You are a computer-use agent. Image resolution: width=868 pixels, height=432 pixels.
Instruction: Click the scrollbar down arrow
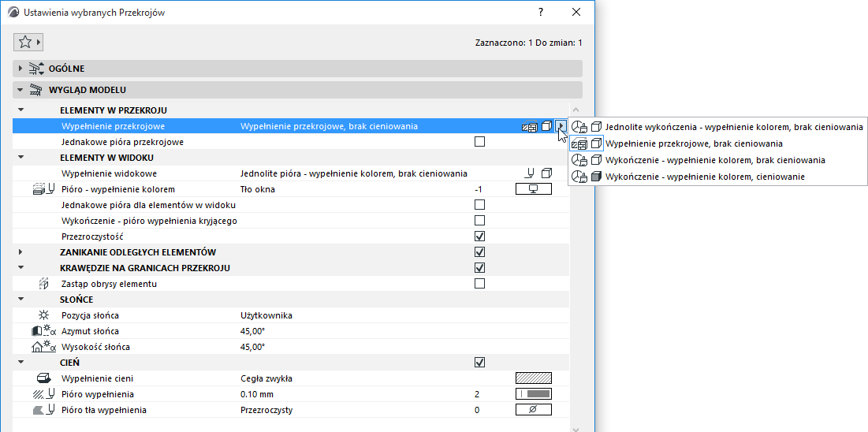[576, 428]
